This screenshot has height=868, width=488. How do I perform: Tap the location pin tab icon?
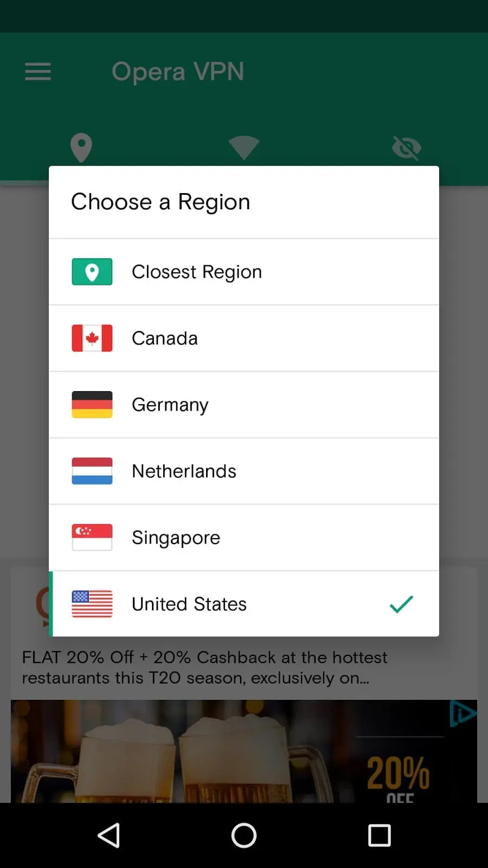pos(81,148)
